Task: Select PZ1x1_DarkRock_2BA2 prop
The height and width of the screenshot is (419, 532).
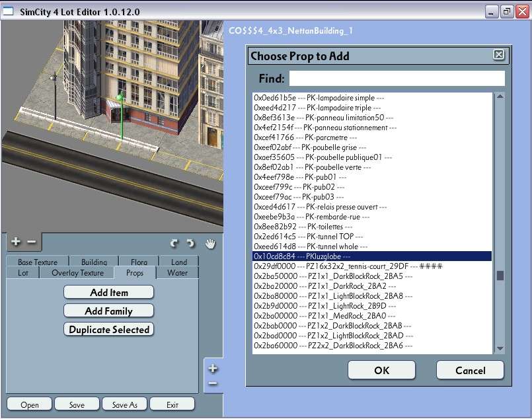Action: (372, 286)
